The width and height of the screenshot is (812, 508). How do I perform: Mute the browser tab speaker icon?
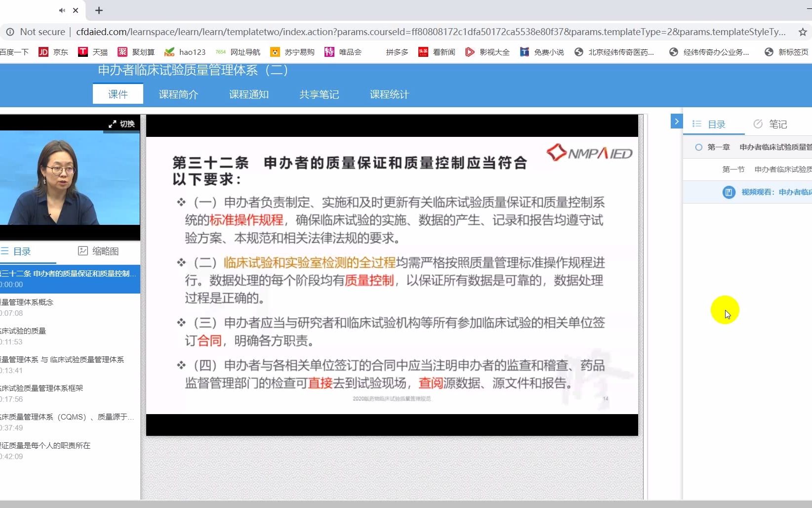[x=61, y=10]
